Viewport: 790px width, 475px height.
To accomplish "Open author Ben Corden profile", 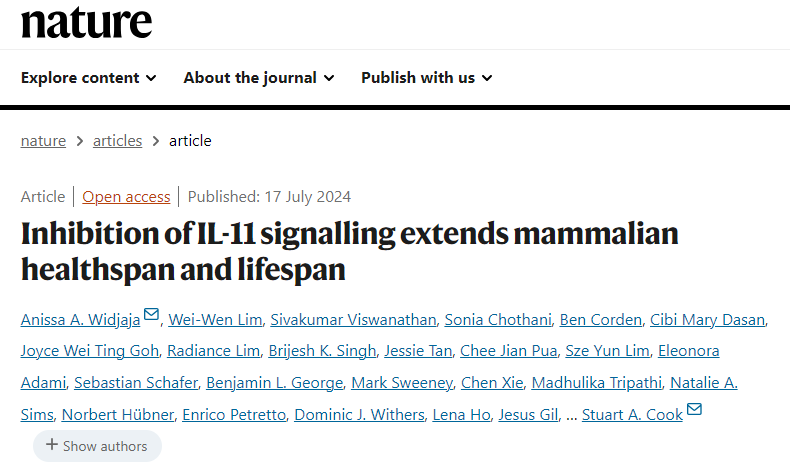I will point(601,320).
